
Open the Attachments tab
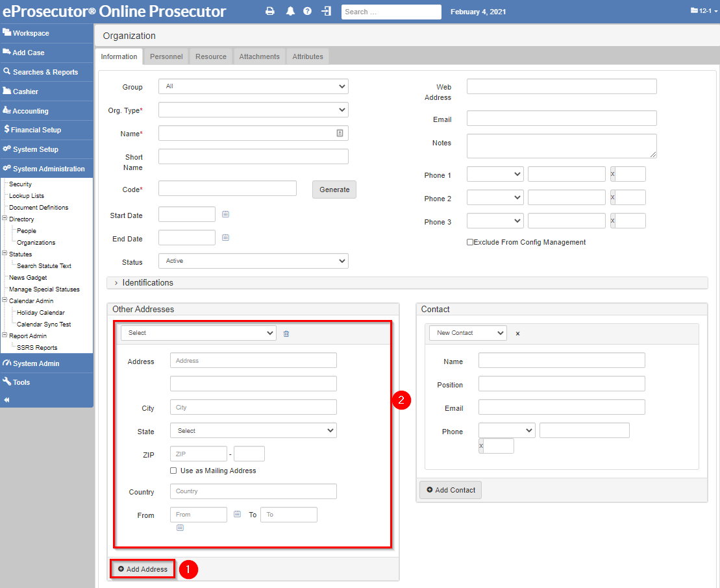click(259, 56)
